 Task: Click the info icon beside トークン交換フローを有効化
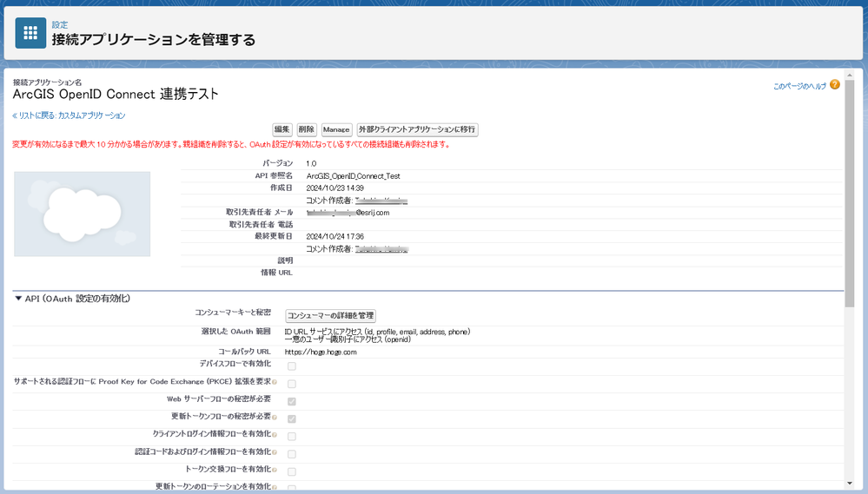coord(275,471)
